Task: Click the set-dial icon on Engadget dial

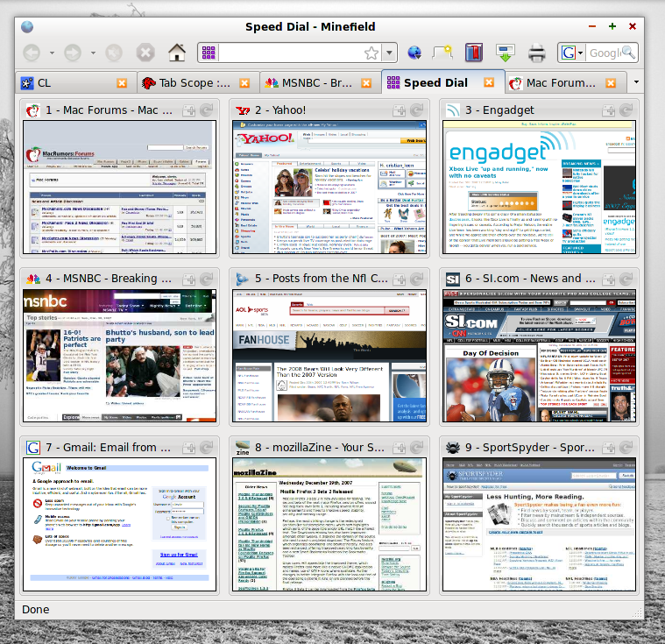Action: pos(609,110)
